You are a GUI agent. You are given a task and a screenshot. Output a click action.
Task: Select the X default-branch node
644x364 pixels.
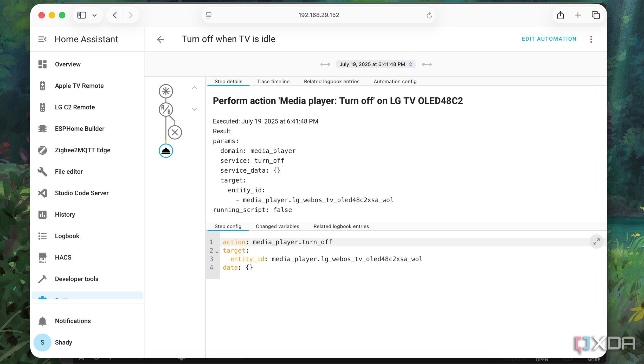[x=175, y=132]
